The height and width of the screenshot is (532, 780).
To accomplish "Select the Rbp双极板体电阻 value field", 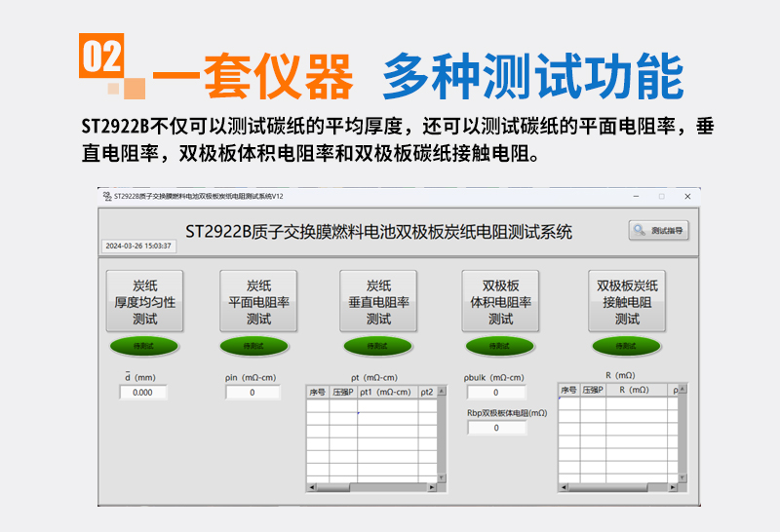I will coord(495,428).
